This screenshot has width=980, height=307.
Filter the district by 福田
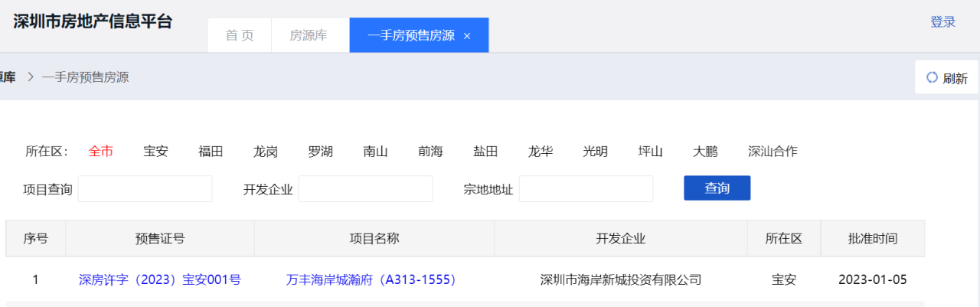click(211, 152)
